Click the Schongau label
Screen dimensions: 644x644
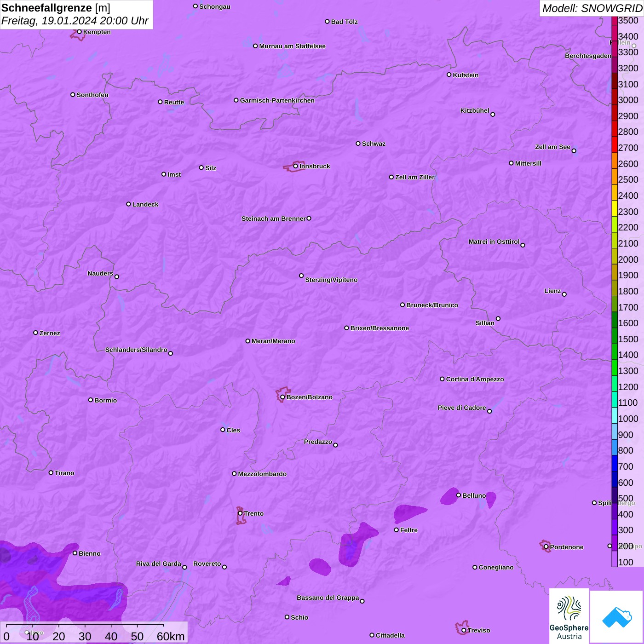click(215, 6)
